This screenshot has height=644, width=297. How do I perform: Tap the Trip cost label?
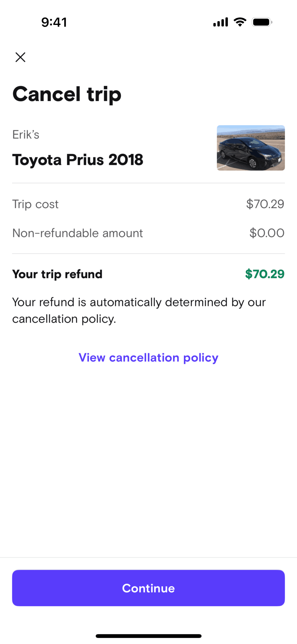[35, 204]
